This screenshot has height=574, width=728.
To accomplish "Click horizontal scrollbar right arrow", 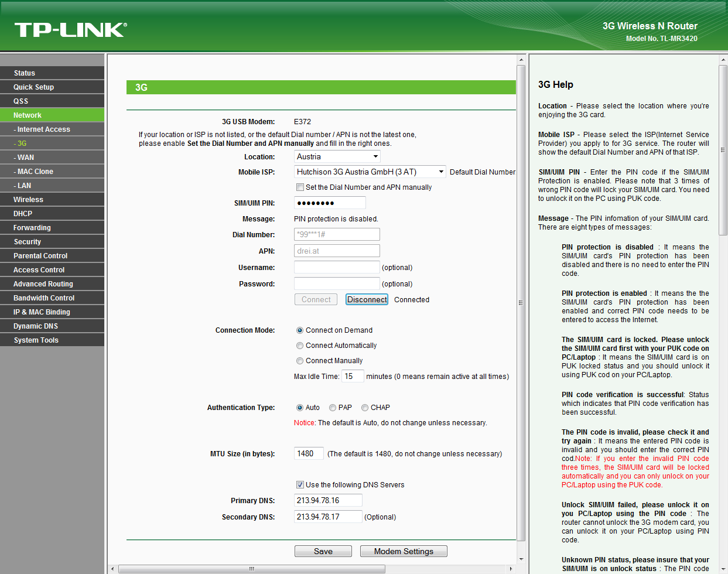I will (x=511, y=569).
